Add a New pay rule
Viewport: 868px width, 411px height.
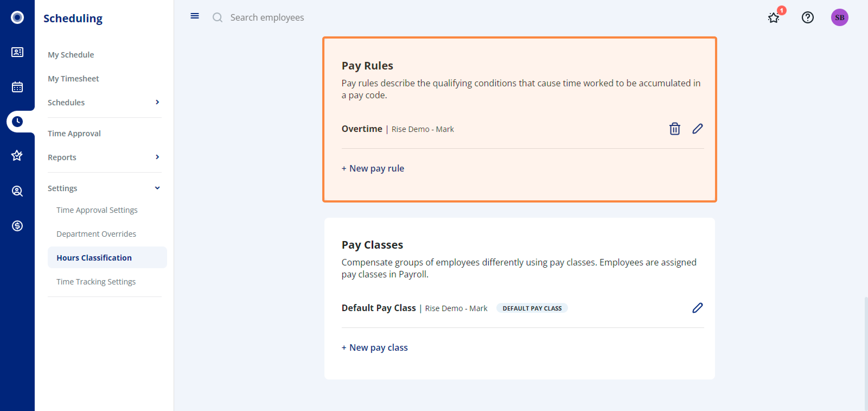point(373,168)
